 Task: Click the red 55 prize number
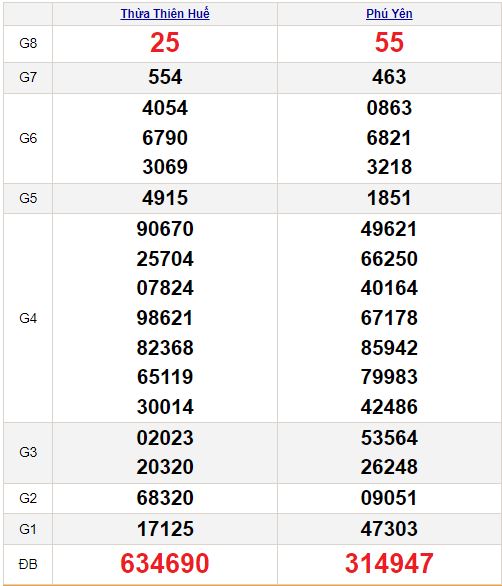click(x=389, y=42)
